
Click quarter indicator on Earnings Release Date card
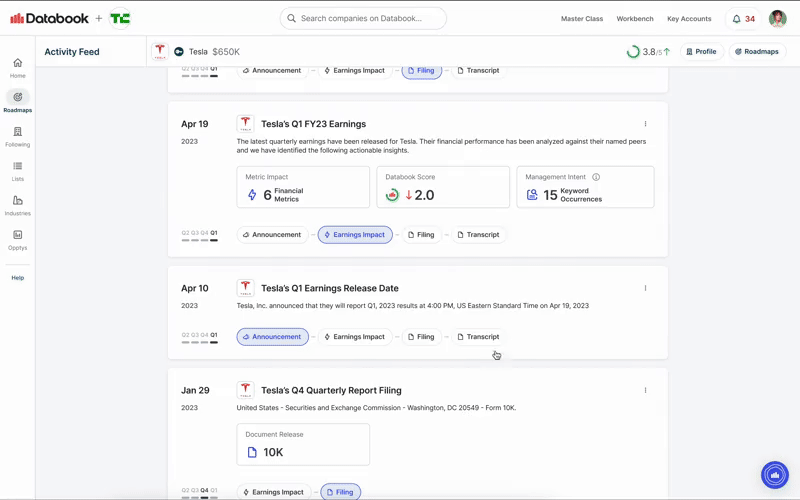pyautogui.click(x=199, y=337)
